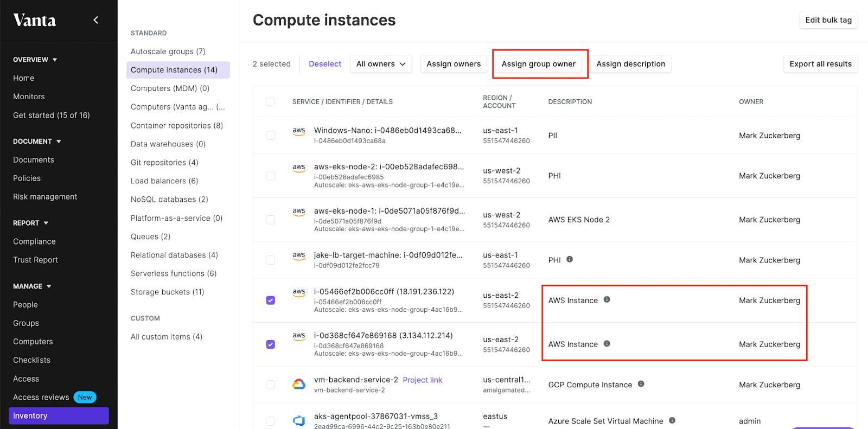Toggle the select-all header checkbox

click(x=271, y=102)
